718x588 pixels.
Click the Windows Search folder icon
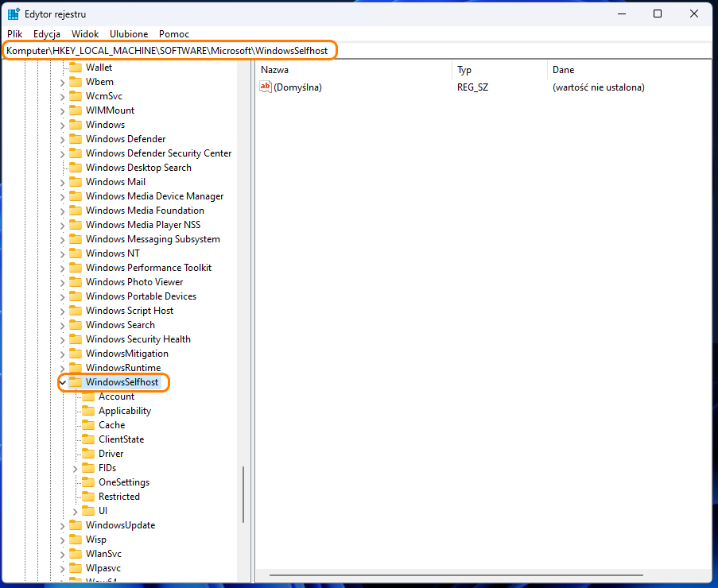[75, 325]
